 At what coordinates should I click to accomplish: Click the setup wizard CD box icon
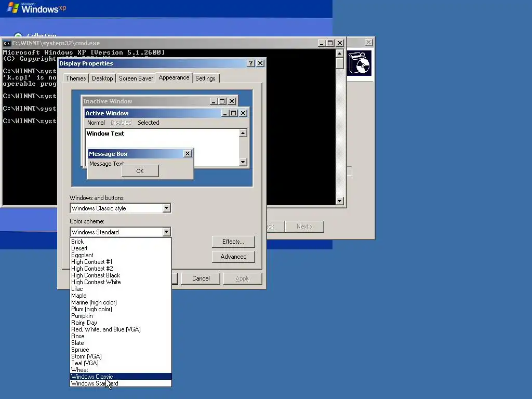click(360, 63)
